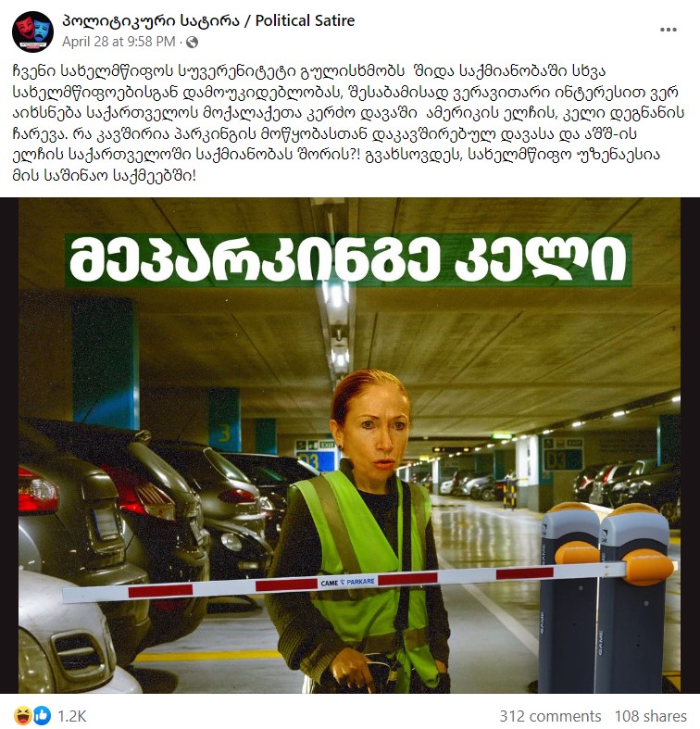This screenshot has height=729, width=700.
Task: Click the globe public audience icon
Action: (x=192, y=43)
